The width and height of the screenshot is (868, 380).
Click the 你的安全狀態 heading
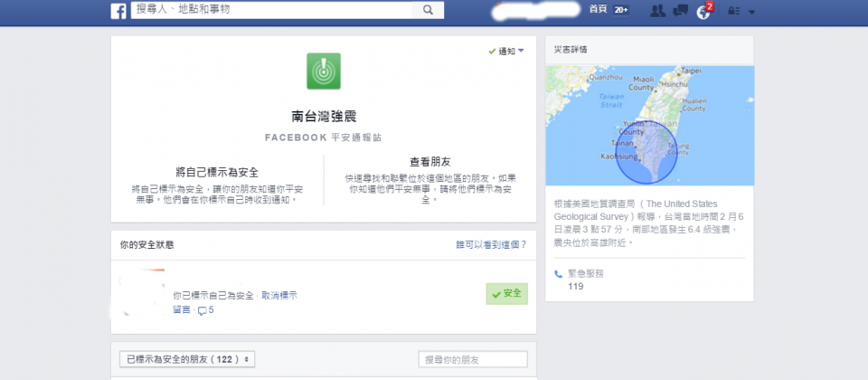(146, 245)
